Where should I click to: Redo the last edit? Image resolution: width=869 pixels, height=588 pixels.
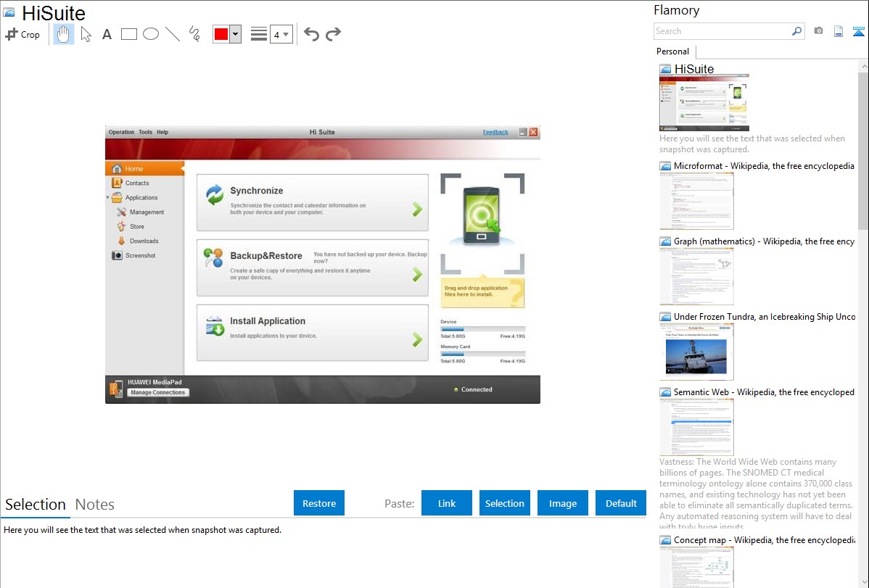click(333, 34)
